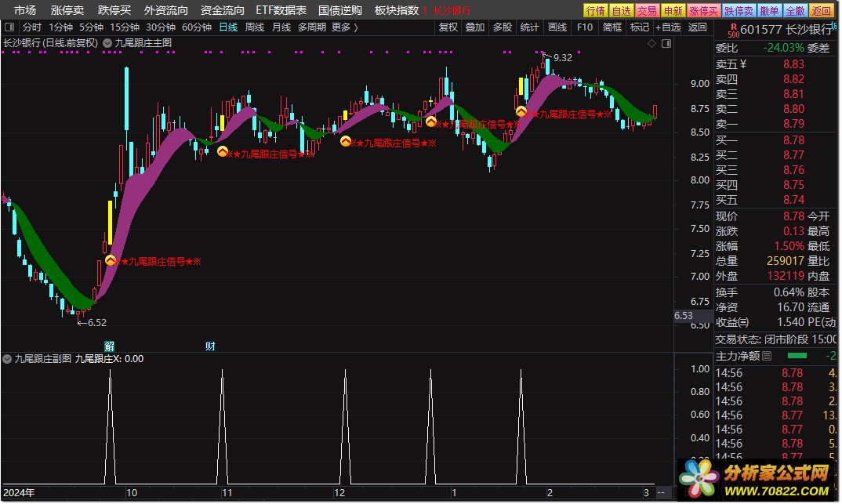Open the 市场 menu
The height and width of the screenshot is (504, 842).
(25, 10)
